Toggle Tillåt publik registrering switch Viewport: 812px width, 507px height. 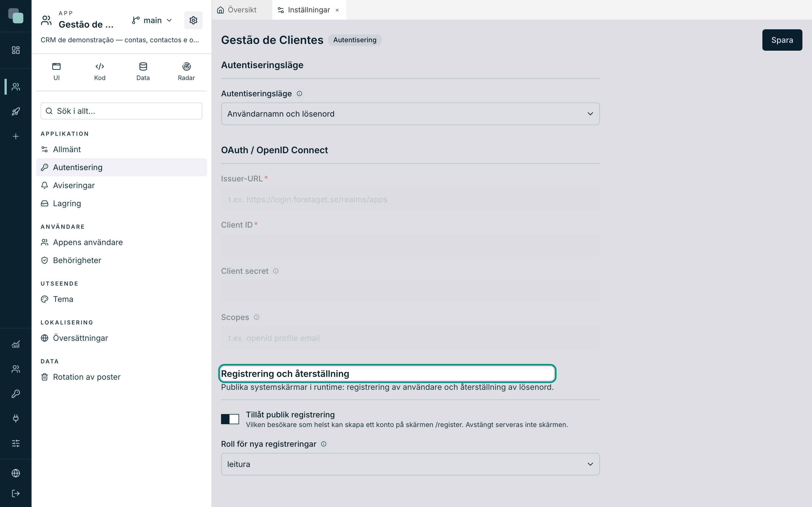[230, 419]
